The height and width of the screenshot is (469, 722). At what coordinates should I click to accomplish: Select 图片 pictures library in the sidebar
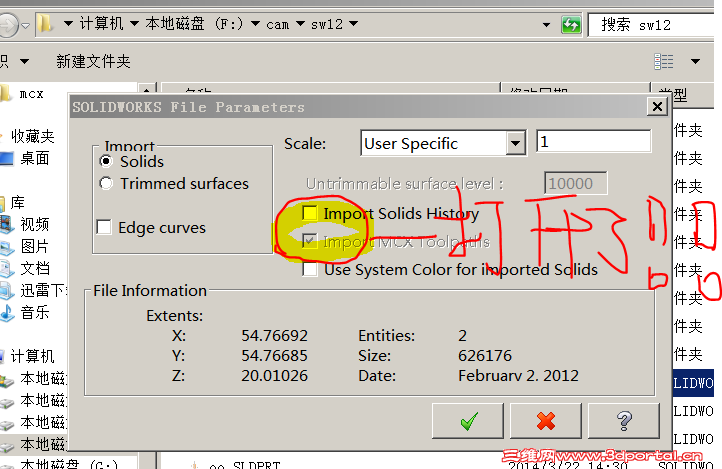[35, 246]
